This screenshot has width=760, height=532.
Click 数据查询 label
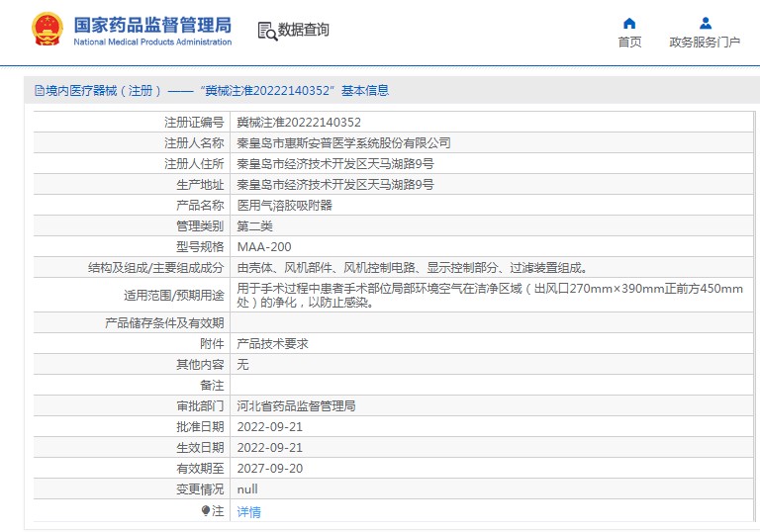[x=304, y=30]
